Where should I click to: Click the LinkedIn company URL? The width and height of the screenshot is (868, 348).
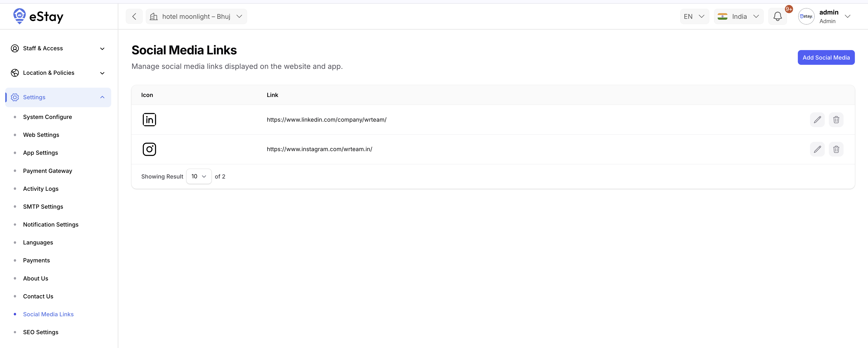[326, 120]
